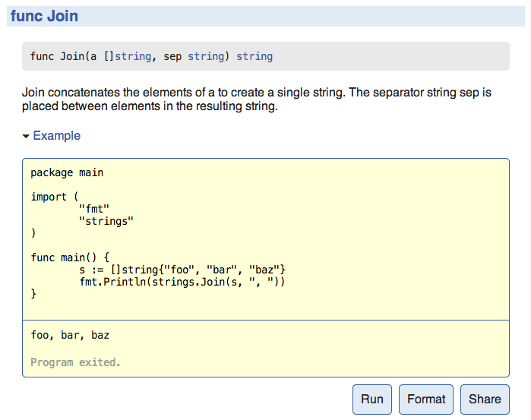Share the example code
Image resolution: width=531 pixels, height=420 pixels.
(x=484, y=399)
